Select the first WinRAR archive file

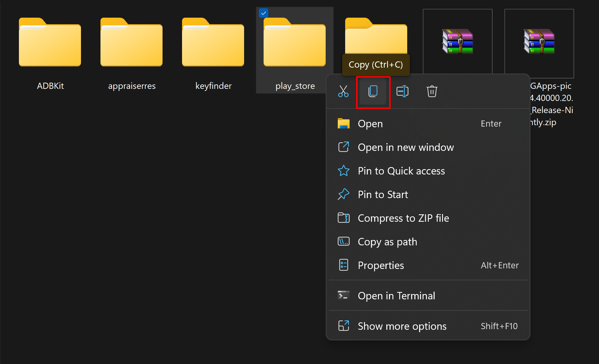tap(457, 41)
